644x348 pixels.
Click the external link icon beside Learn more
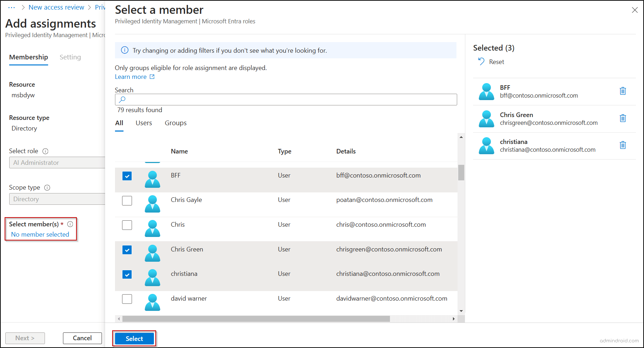152,76
